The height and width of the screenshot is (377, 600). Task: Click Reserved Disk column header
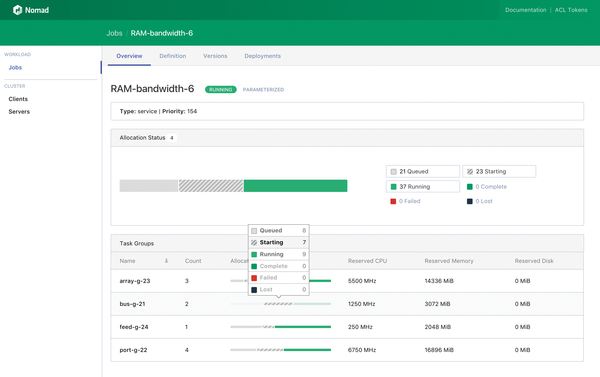tap(534, 261)
